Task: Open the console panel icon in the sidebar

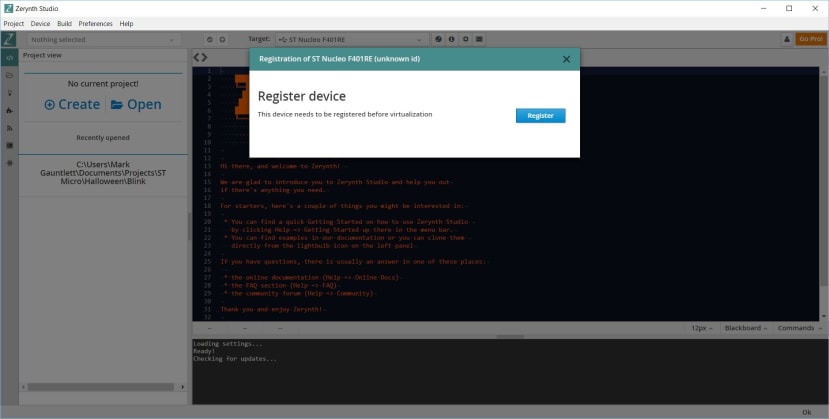Action: pos(9,145)
